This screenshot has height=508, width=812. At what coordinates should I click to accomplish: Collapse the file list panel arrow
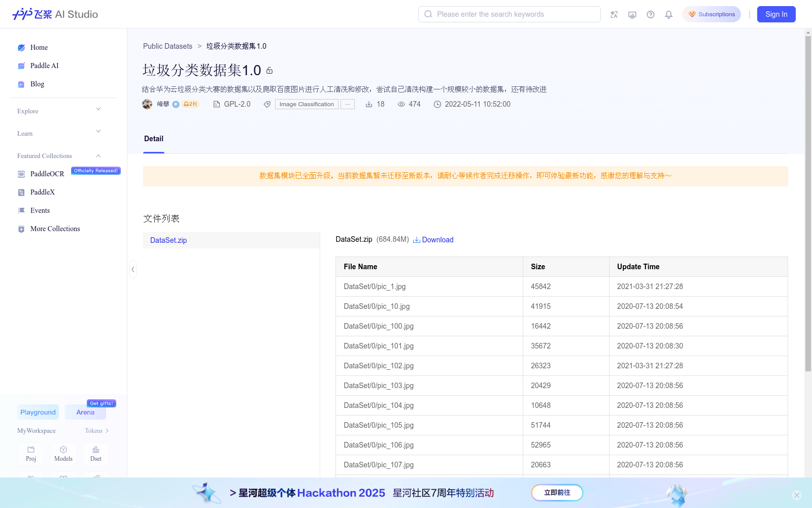point(133,269)
